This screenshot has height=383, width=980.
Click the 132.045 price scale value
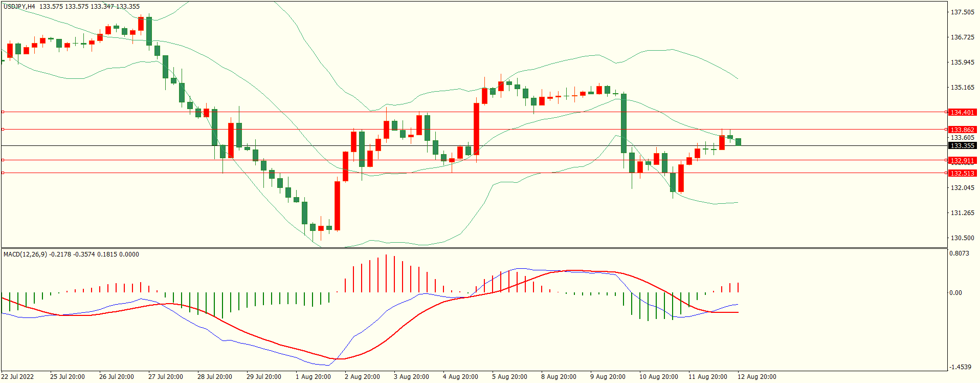962,187
